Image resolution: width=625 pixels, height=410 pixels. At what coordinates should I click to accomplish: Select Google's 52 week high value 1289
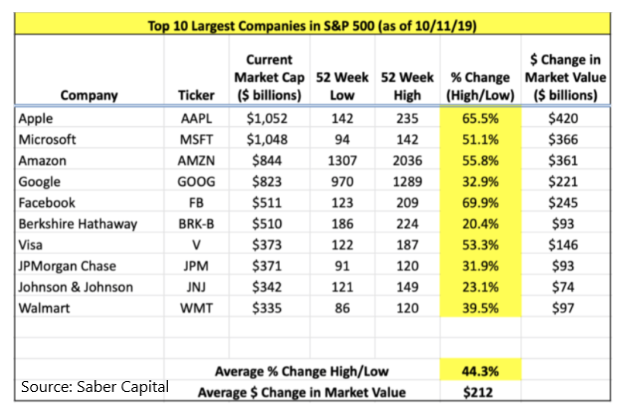tap(407, 182)
